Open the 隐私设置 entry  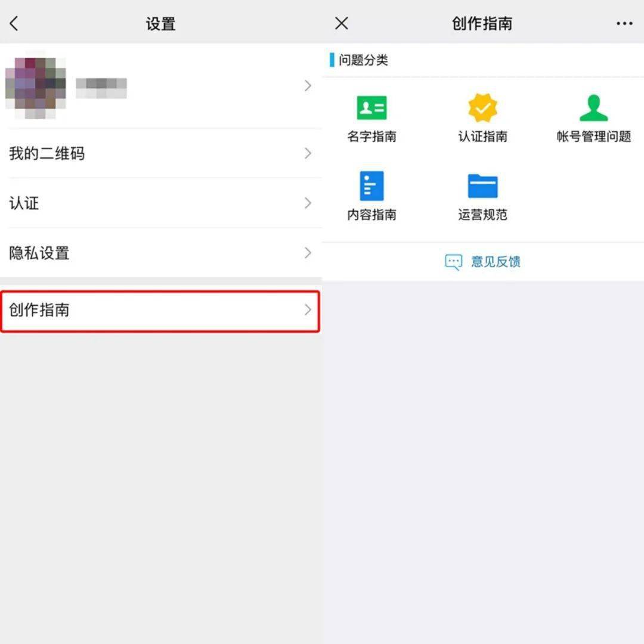click(160, 253)
